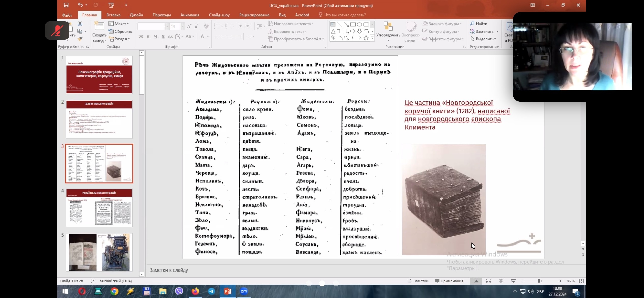Decrease list indent level
Image resolution: width=644 pixels, height=298 pixels.
pyautogui.click(x=242, y=26)
